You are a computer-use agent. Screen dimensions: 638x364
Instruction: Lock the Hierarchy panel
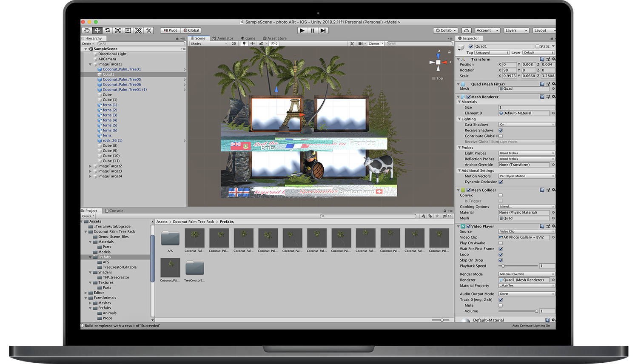pos(177,38)
